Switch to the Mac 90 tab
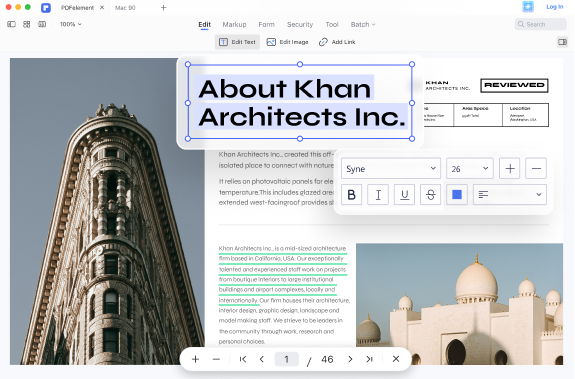575x379 pixels. 125,8
